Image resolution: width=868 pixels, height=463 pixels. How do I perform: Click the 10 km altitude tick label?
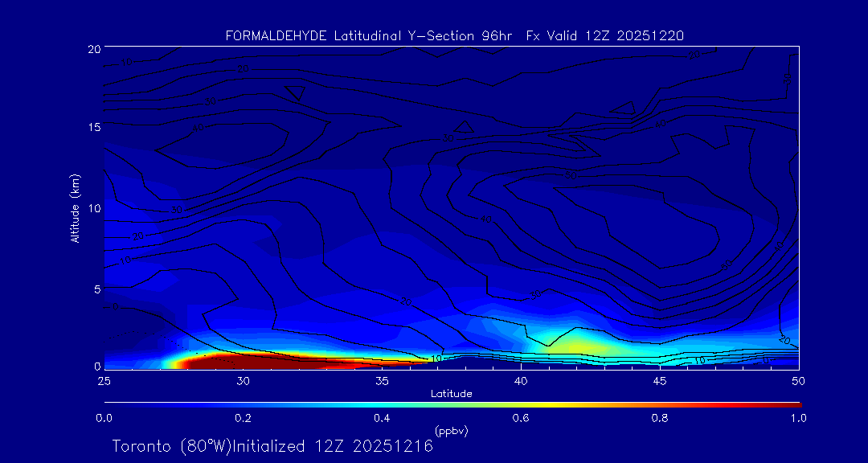pyautogui.click(x=92, y=208)
